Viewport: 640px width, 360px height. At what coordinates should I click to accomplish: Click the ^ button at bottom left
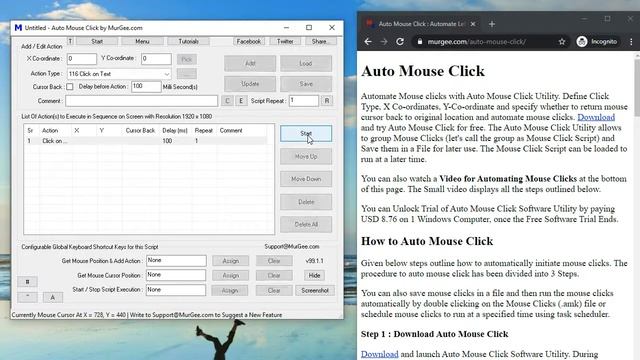click(27, 297)
